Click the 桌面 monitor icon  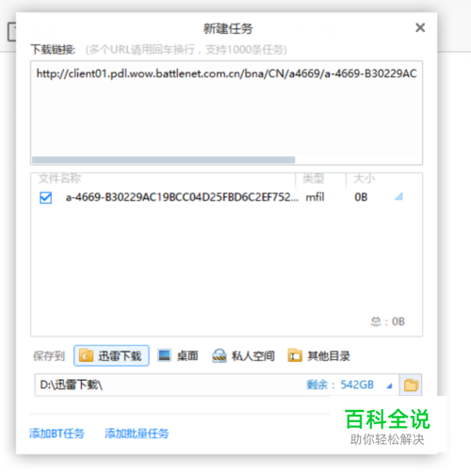point(164,355)
